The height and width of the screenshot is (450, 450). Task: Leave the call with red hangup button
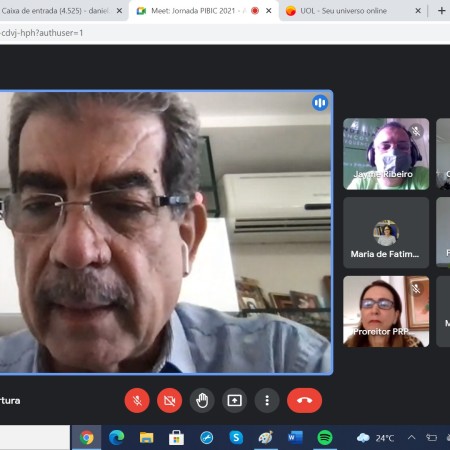(304, 400)
